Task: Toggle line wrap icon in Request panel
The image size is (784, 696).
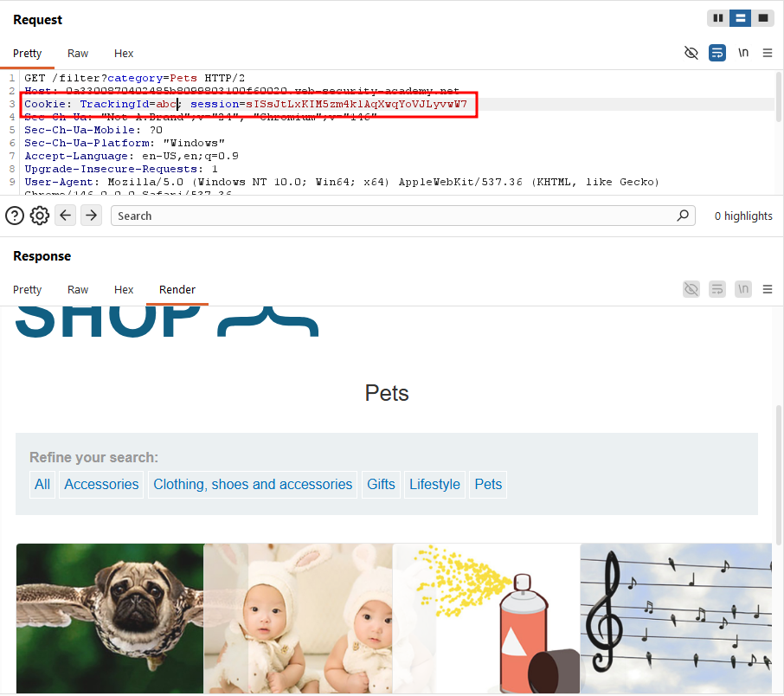Action: 717,53
